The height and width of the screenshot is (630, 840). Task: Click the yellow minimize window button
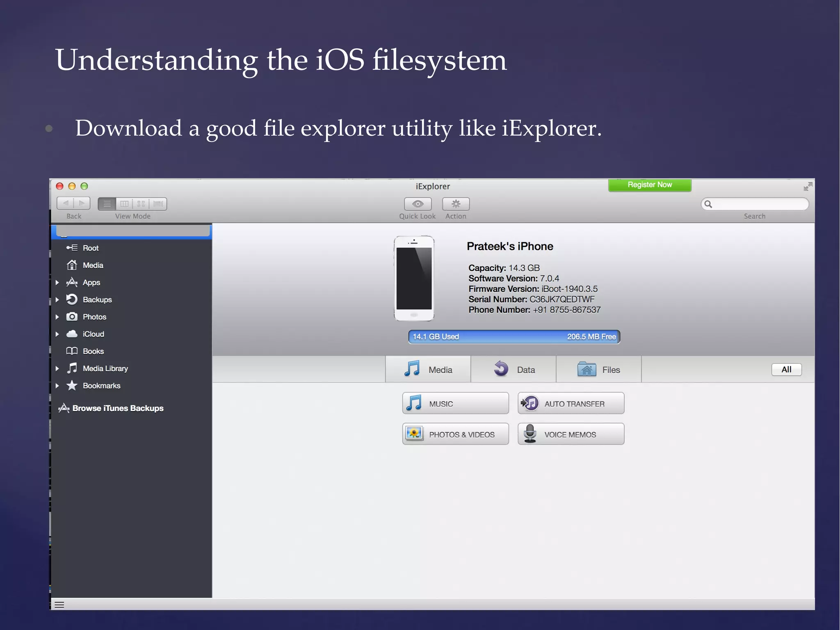pyautogui.click(x=72, y=186)
